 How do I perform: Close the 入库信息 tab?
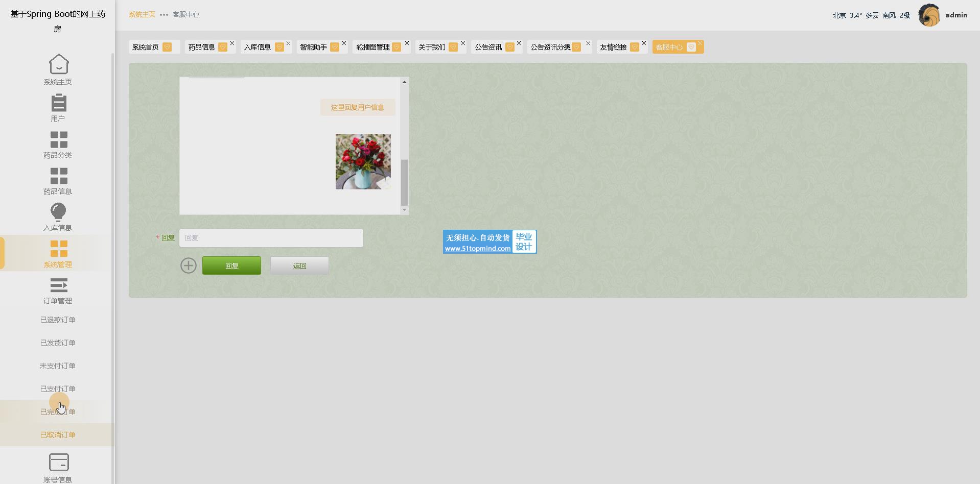(288, 43)
